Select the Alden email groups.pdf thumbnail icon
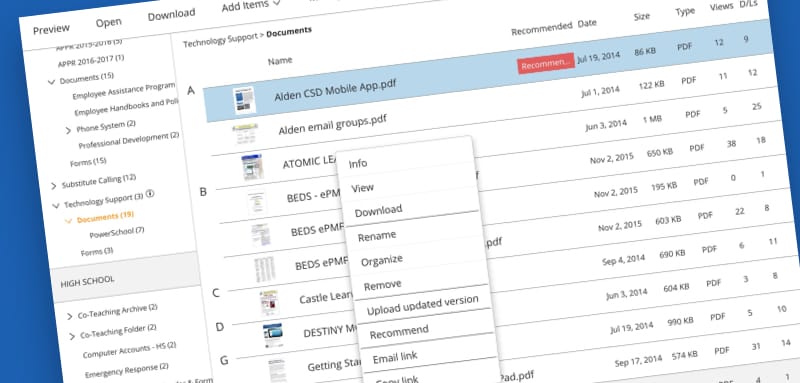 tap(244, 135)
